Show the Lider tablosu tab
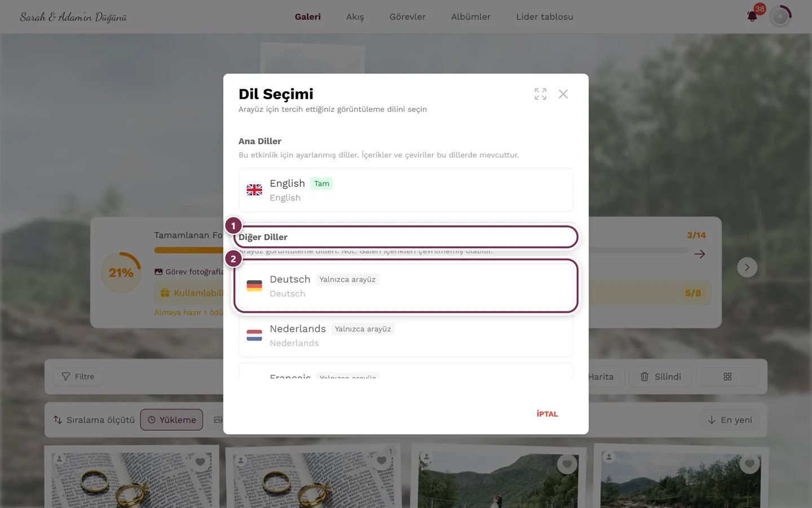Viewport: 812px width, 508px height. (545, 17)
